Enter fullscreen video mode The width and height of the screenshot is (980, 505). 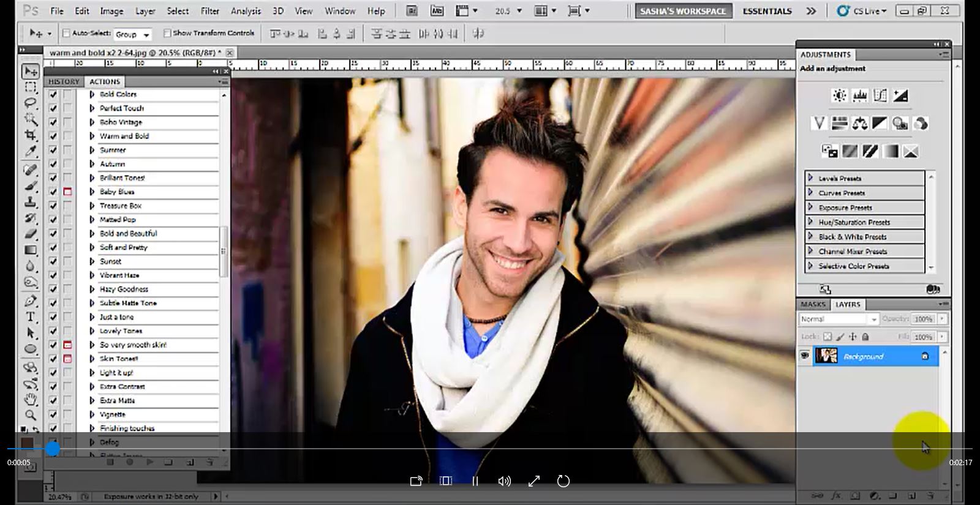click(x=534, y=481)
